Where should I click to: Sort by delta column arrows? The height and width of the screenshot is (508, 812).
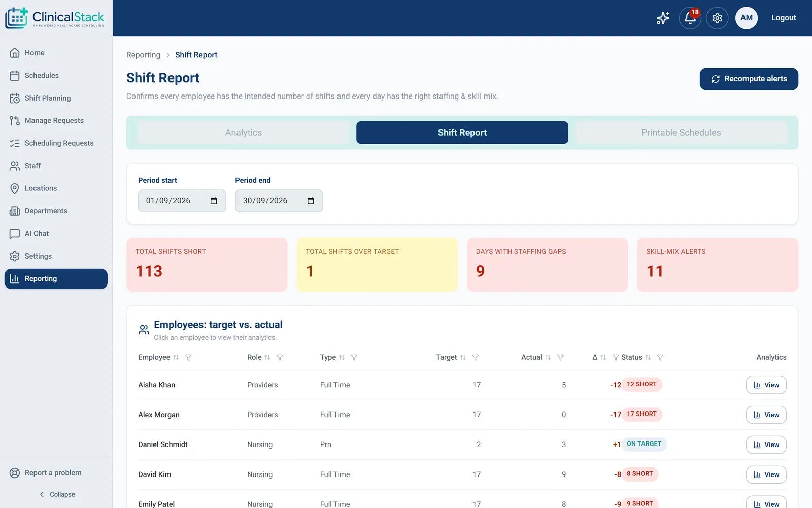coord(603,358)
